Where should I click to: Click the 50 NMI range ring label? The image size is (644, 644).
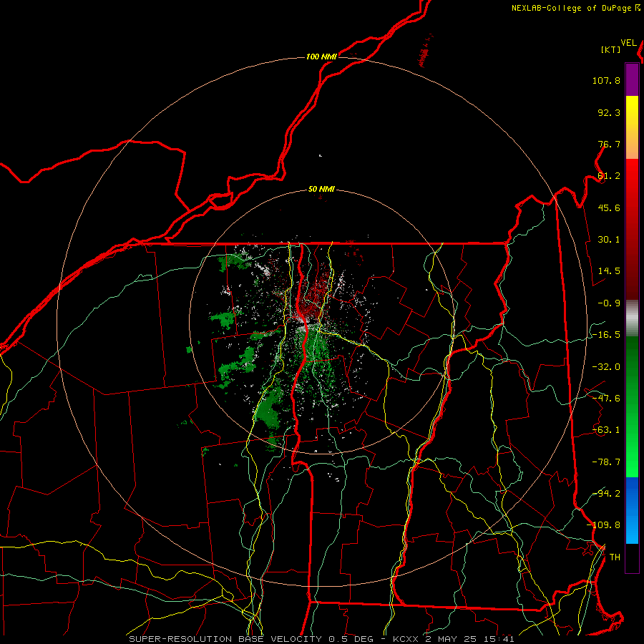pyautogui.click(x=321, y=190)
